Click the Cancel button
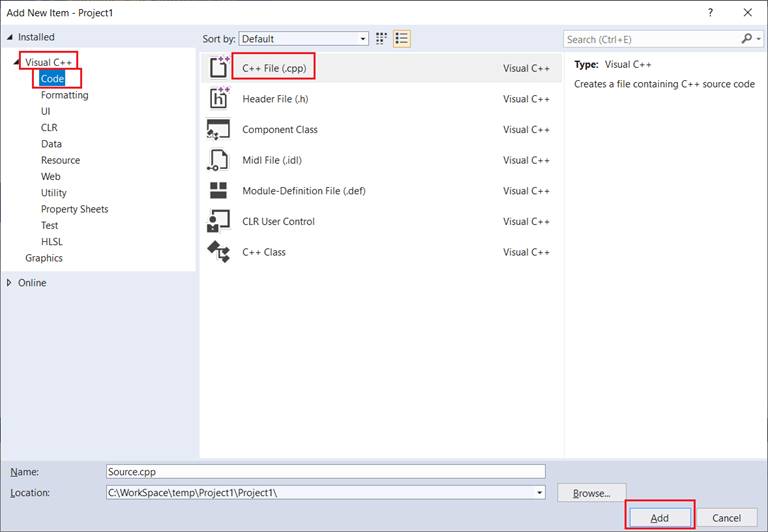Viewport: 768px width, 532px height. tap(726, 517)
